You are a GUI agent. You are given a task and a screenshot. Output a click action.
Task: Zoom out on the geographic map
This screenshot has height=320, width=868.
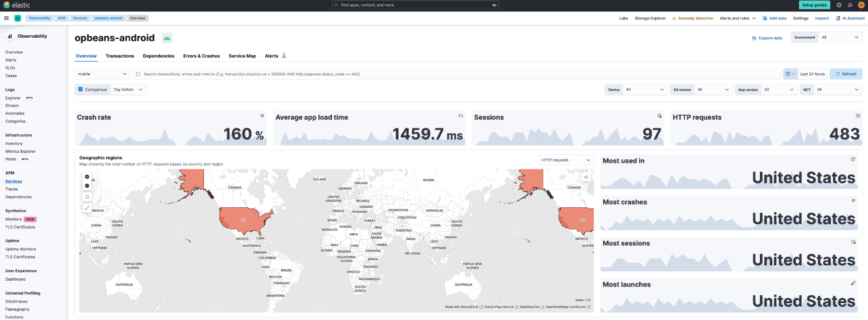(x=87, y=186)
